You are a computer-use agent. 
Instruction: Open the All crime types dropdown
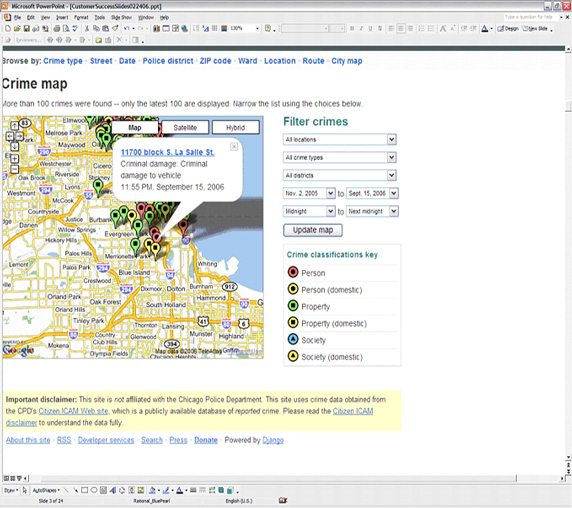(x=340, y=157)
